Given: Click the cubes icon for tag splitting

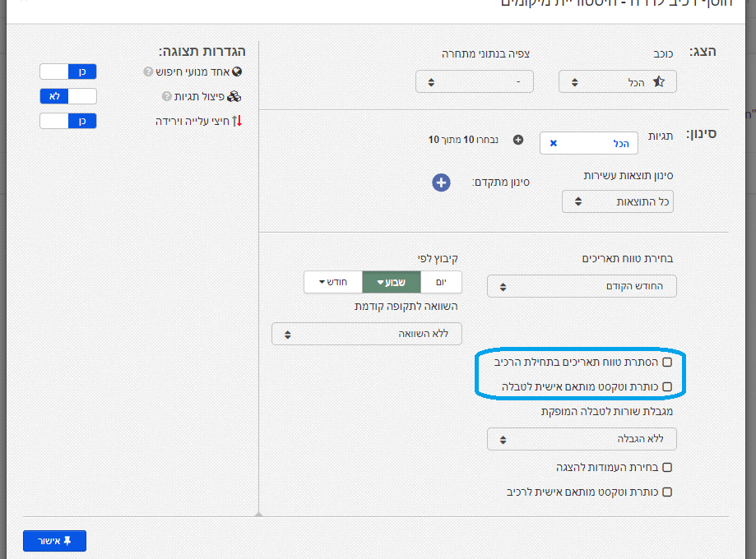Looking at the screenshot, I should 234,96.
